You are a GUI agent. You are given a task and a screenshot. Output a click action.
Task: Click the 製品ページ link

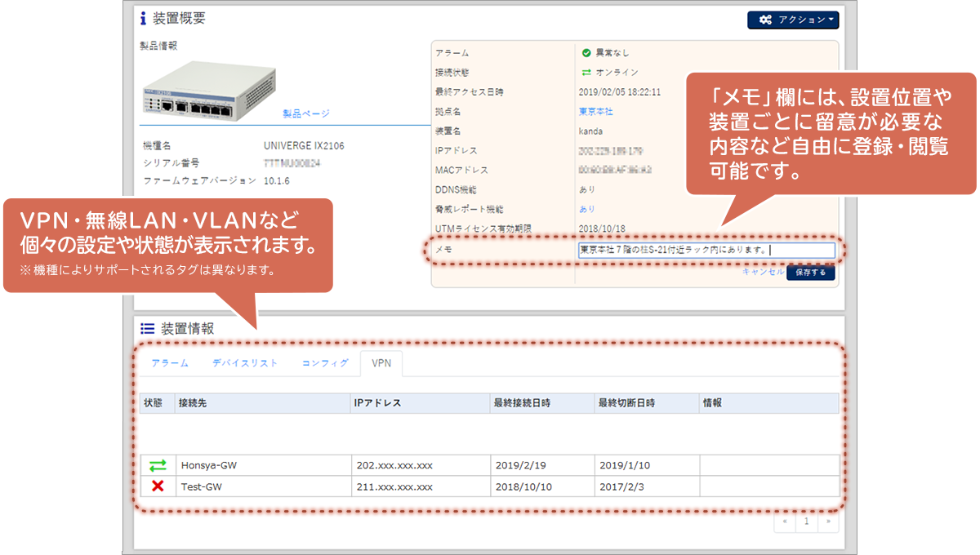point(306,113)
